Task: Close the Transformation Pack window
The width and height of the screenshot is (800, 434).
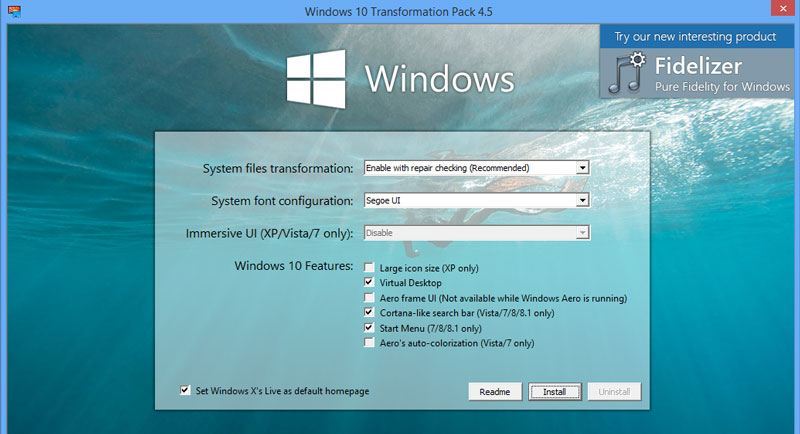Action: click(783, 8)
